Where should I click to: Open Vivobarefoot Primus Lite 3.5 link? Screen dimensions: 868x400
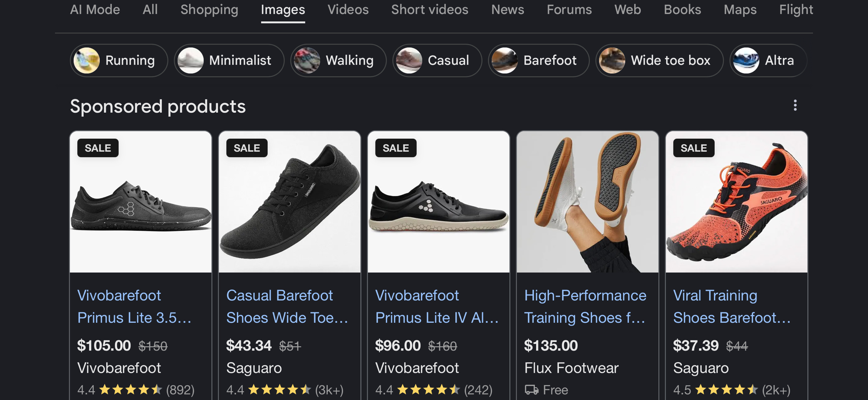point(134,306)
